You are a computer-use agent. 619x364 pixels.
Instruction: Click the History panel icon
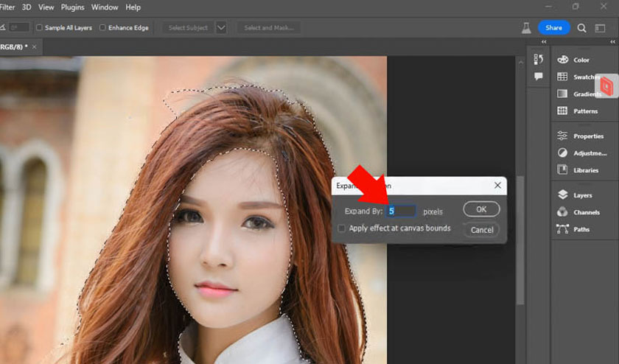coord(539,60)
